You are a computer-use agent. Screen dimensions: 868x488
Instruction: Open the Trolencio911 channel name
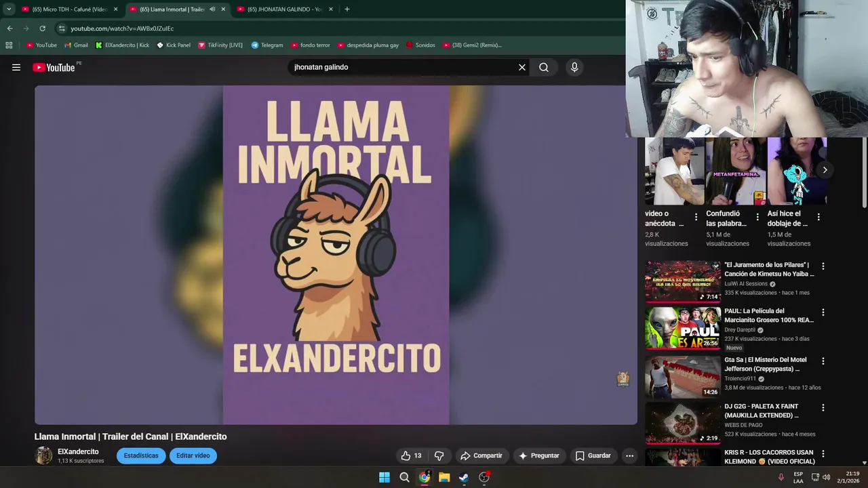pos(740,379)
